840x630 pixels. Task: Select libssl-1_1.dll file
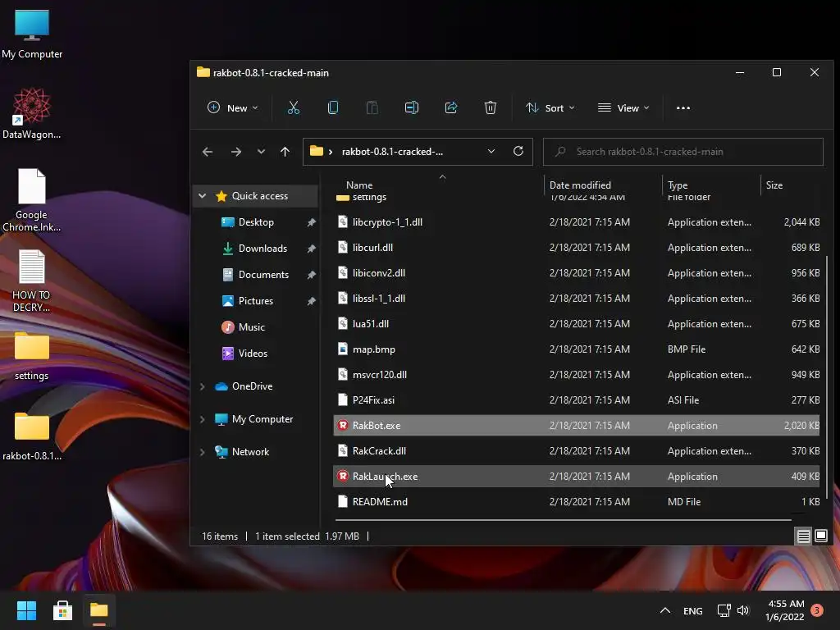(577, 299)
